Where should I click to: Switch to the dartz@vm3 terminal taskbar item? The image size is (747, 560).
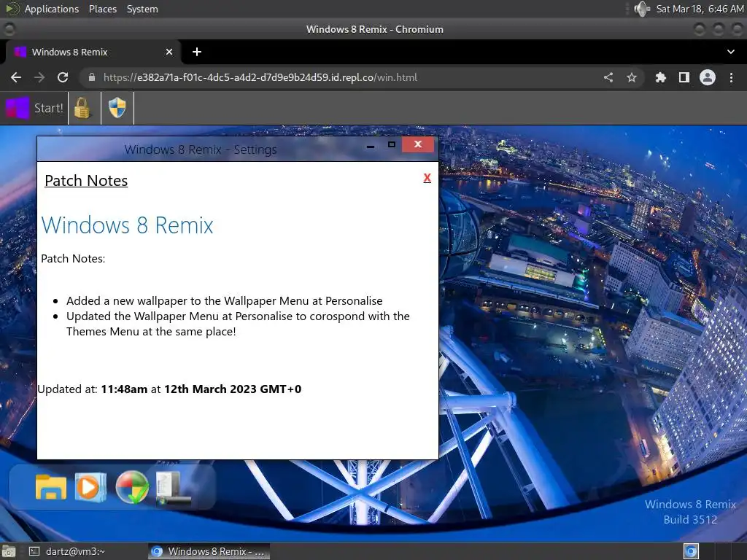coord(66,551)
